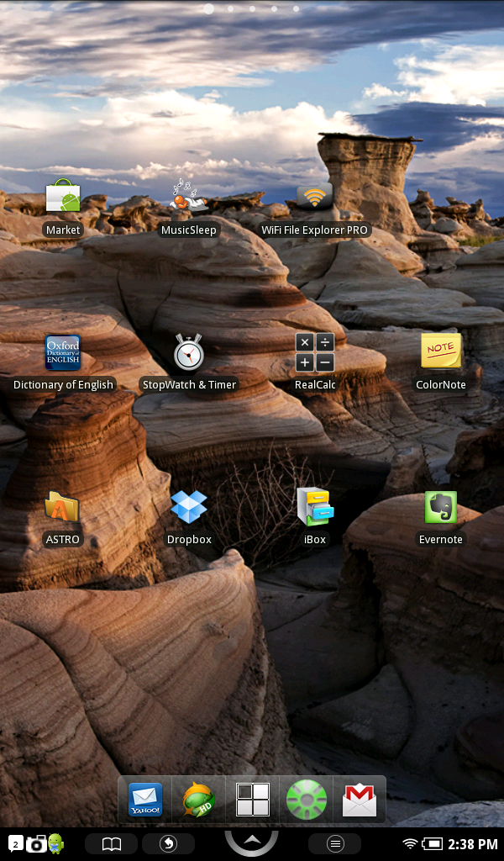Screen dimensions: 504x861
Task: Open the ColorNote app
Action: [x=441, y=351]
